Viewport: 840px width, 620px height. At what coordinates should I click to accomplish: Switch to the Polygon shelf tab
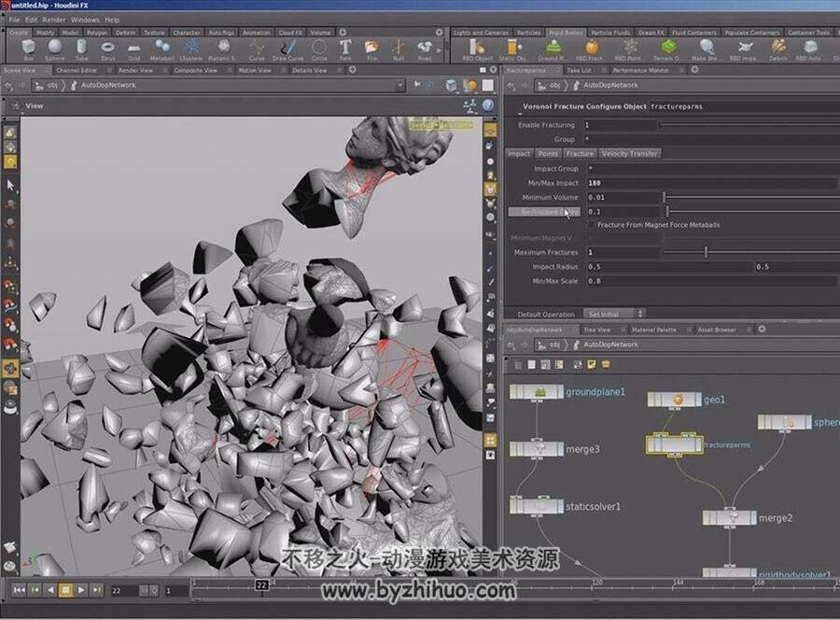(97, 32)
